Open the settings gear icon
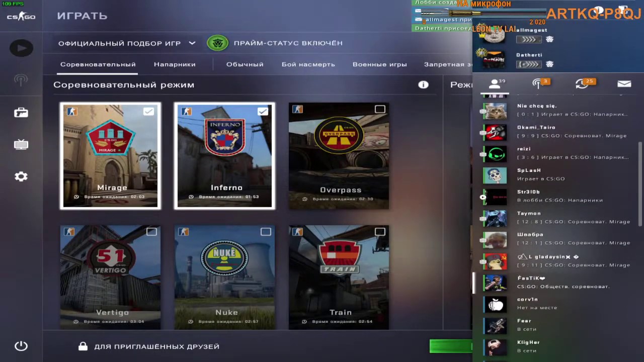Viewport: 644px width, 362px height. [x=21, y=176]
